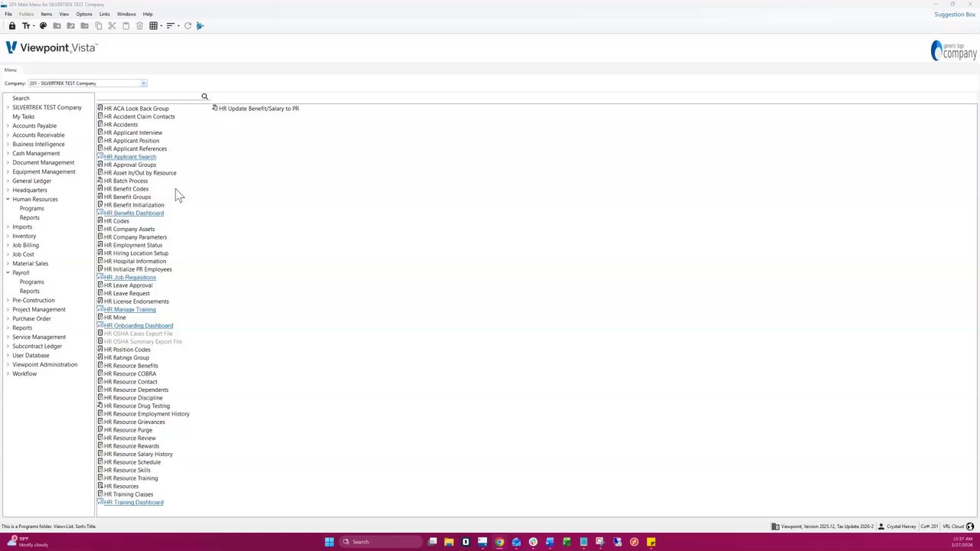Open the HR Training Dashboard link

click(133, 502)
